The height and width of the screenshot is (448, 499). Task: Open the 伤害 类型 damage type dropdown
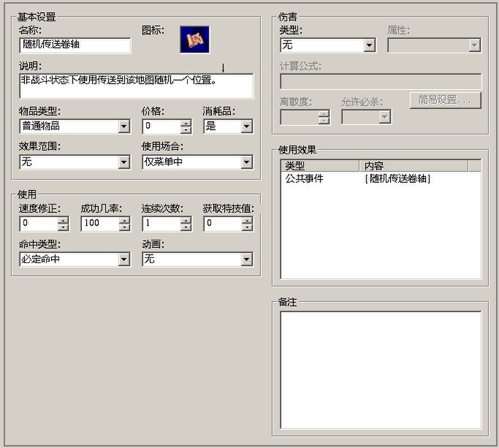click(328, 45)
